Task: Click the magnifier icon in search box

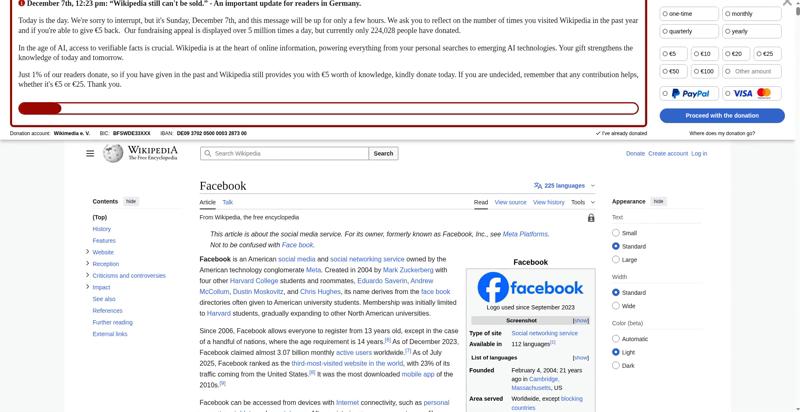Action: (207, 153)
